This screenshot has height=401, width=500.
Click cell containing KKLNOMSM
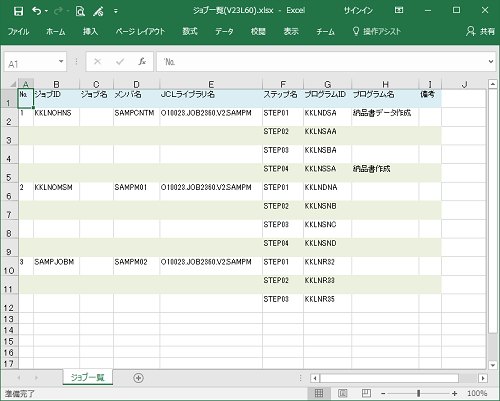click(56, 191)
